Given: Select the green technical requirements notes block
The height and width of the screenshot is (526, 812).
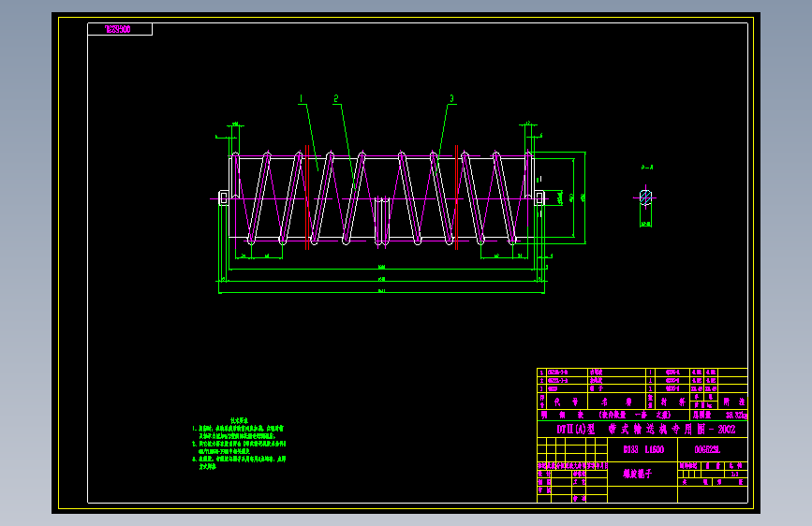Looking at the screenshot, I should click(x=239, y=444).
